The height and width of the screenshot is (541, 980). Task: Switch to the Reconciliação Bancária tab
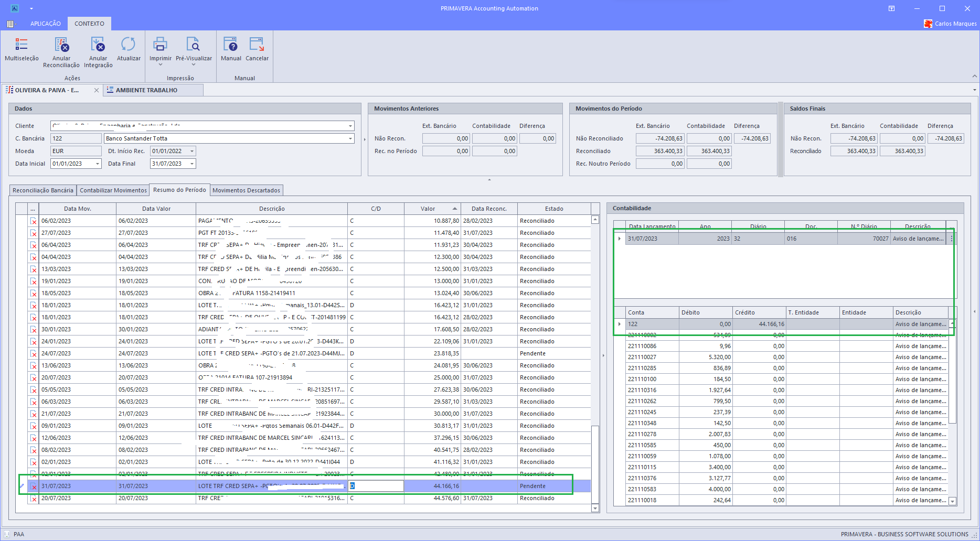point(43,190)
